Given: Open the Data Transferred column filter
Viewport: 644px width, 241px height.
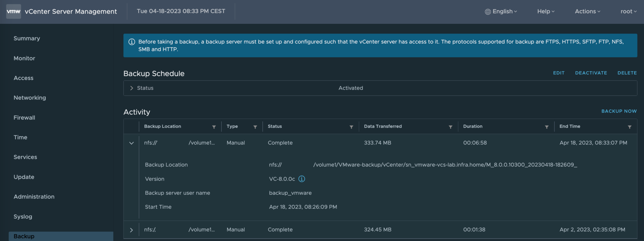Looking at the screenshot, I should point(450,127).
